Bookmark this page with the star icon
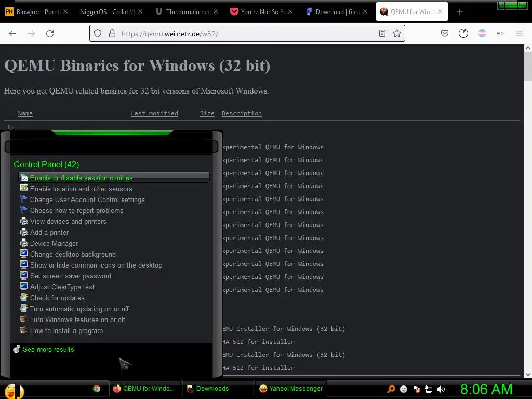The image size is (532, 399). (x=397, y=33)
